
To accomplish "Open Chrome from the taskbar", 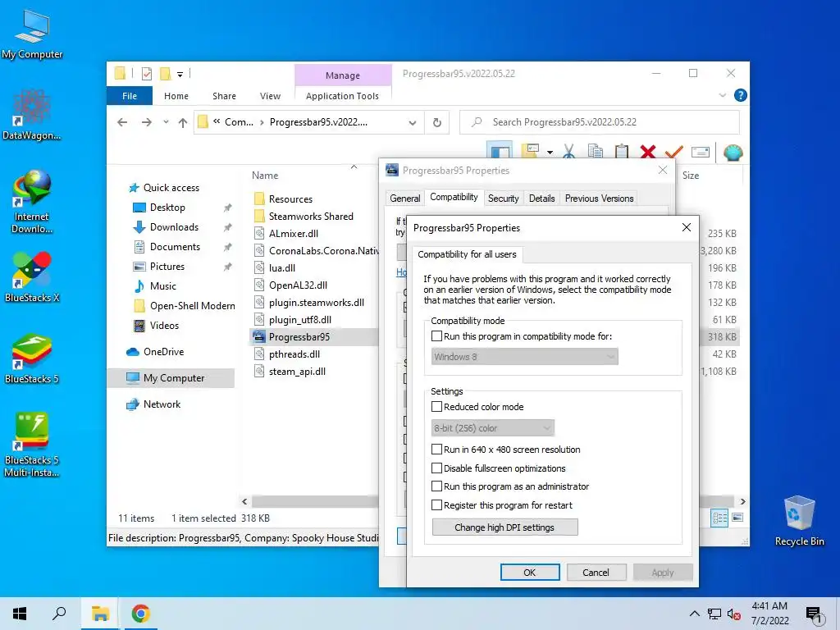I will [x=140, y=614].
